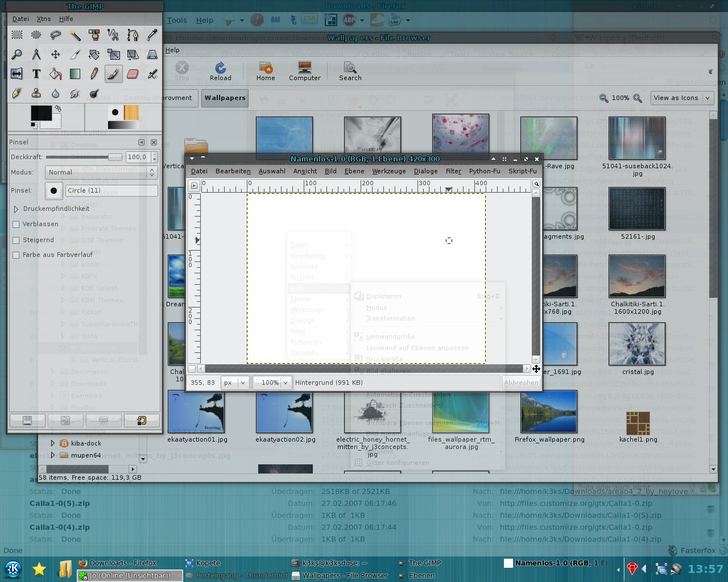
Task: Select the Clone stamp tool
Action: click(x=36, y=93)
